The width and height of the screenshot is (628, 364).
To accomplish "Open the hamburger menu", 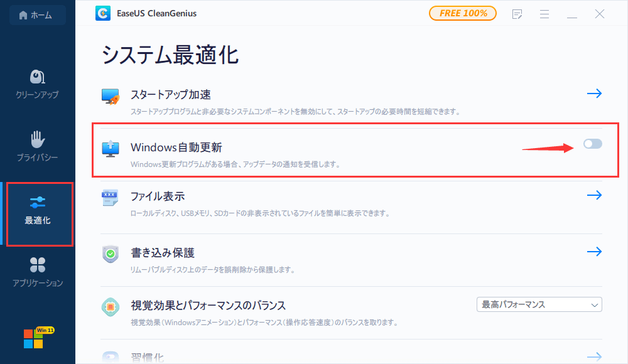I will (544, 14).
